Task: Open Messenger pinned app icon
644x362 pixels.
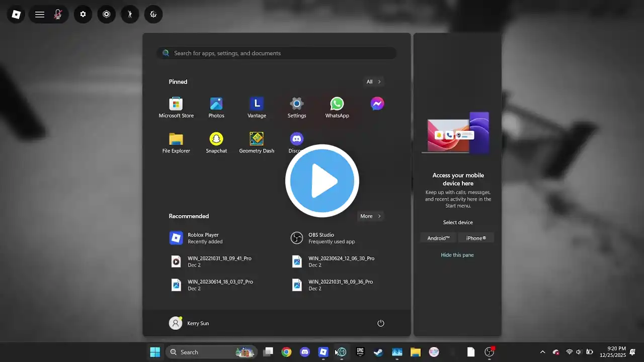Action: (x=377, y=104)
